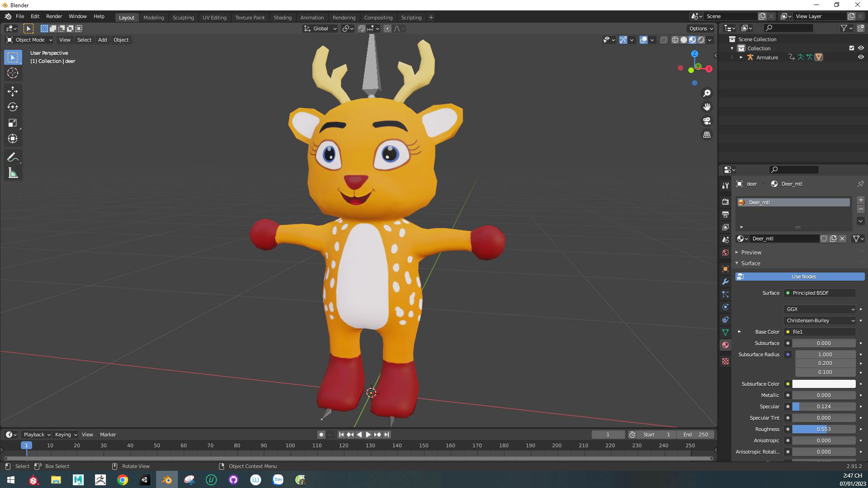Screen dimensions: 868x488
Task: Open the View Layer properties tab
Action: coord(725,227)
